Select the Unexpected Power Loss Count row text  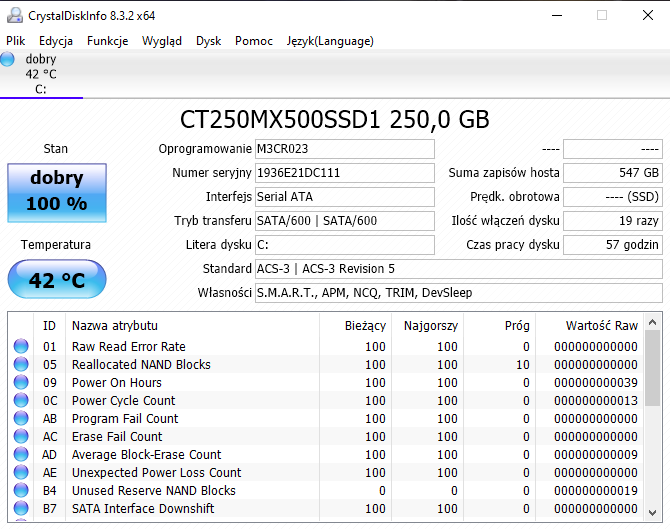coord(156,472)
